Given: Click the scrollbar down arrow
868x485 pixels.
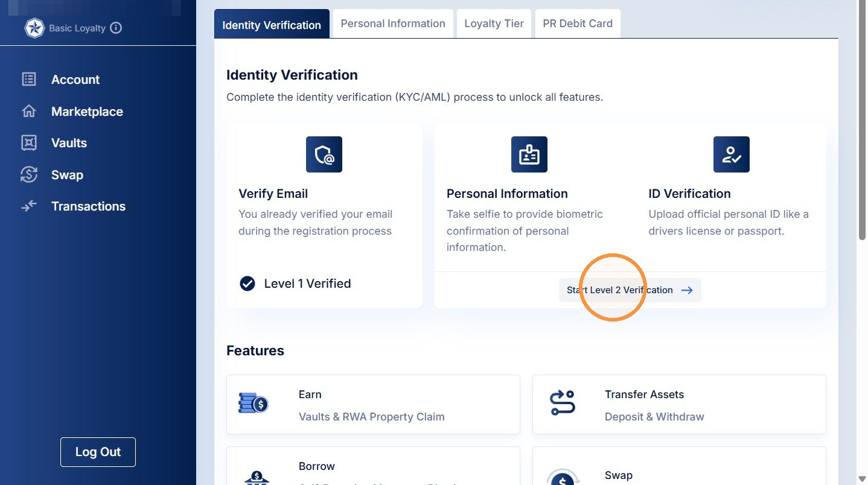Looking at the screenshot, I should (862, 480).
